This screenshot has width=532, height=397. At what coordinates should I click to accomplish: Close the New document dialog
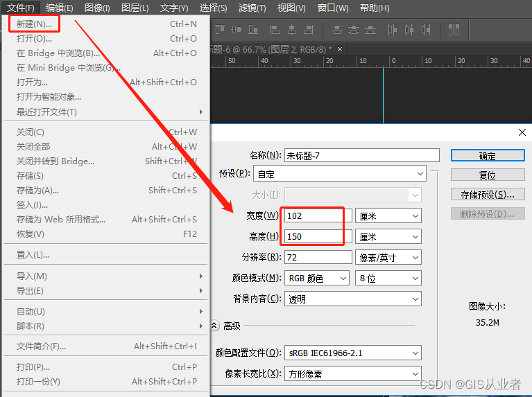click(x=522, y=132)
